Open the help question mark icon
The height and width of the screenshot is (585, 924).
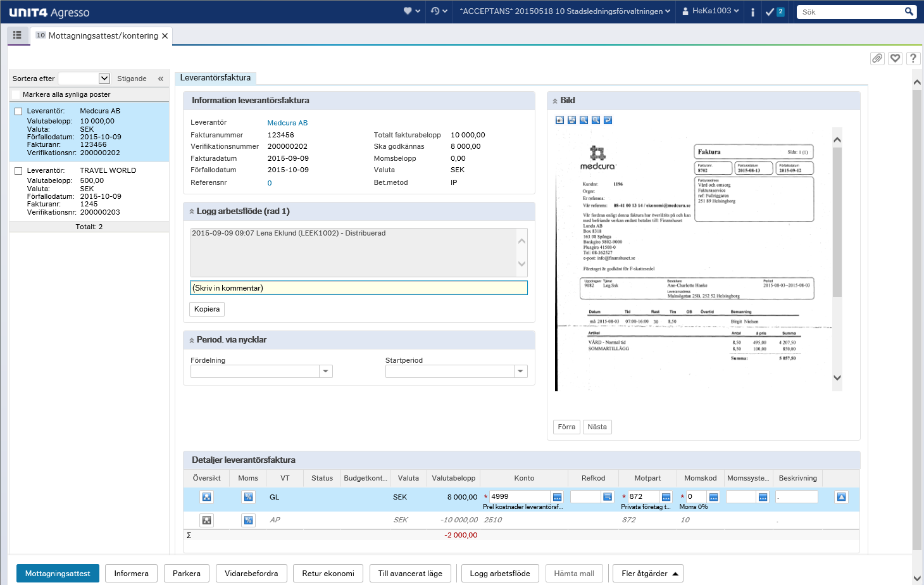913,58
